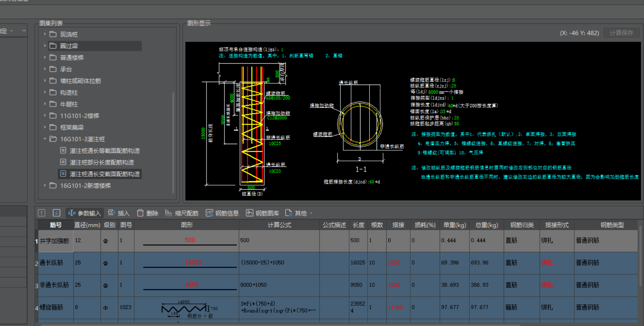
Task: Click the move-down arrow icon in toolbar
Action: (x=57, y=213)
